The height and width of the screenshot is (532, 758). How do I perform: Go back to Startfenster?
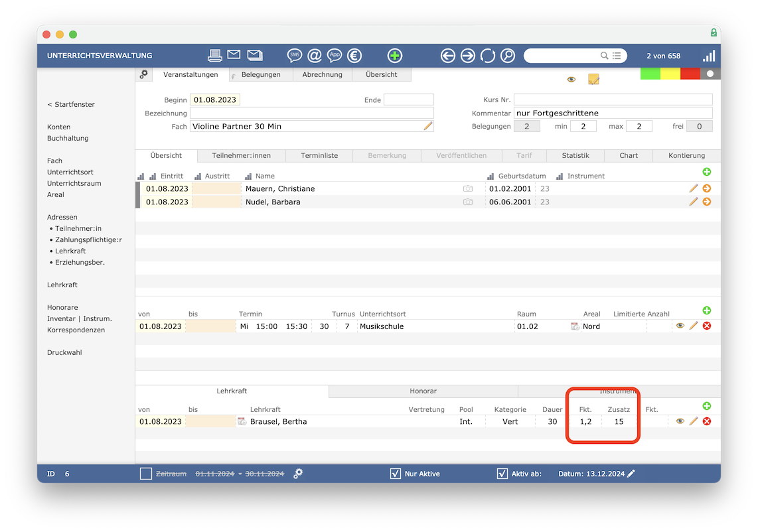(71, 104)
